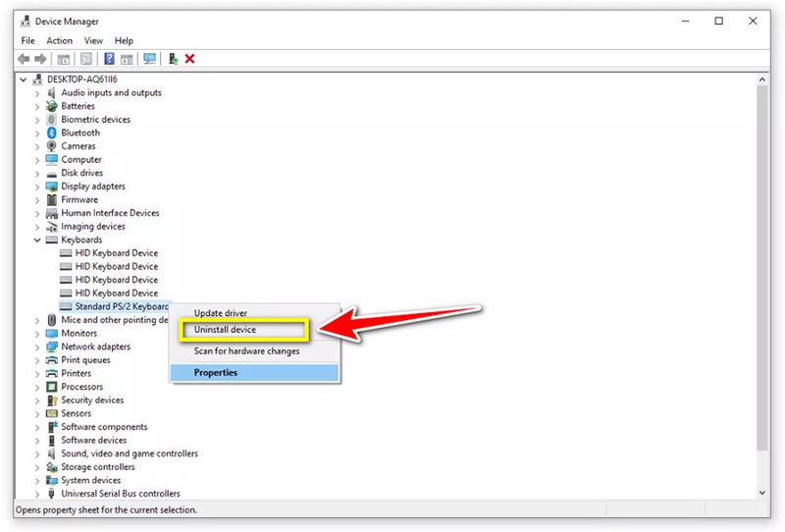Collapse the Keyboards category
Viewport: 785px width, 532px height.
click(x=37, y=239)
